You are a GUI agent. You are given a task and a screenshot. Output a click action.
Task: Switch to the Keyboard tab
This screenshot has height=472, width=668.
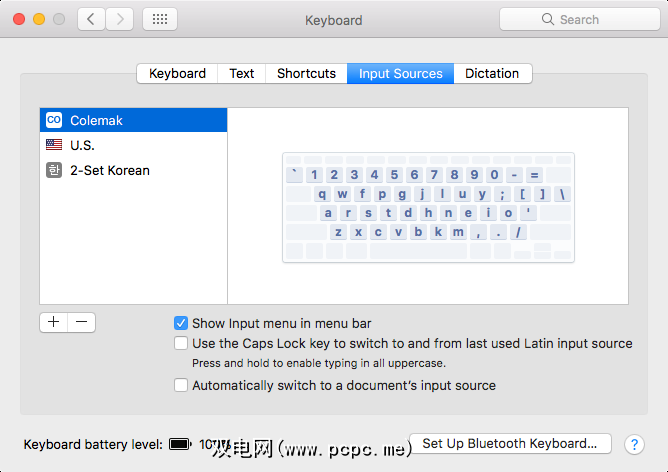(177, 73)
